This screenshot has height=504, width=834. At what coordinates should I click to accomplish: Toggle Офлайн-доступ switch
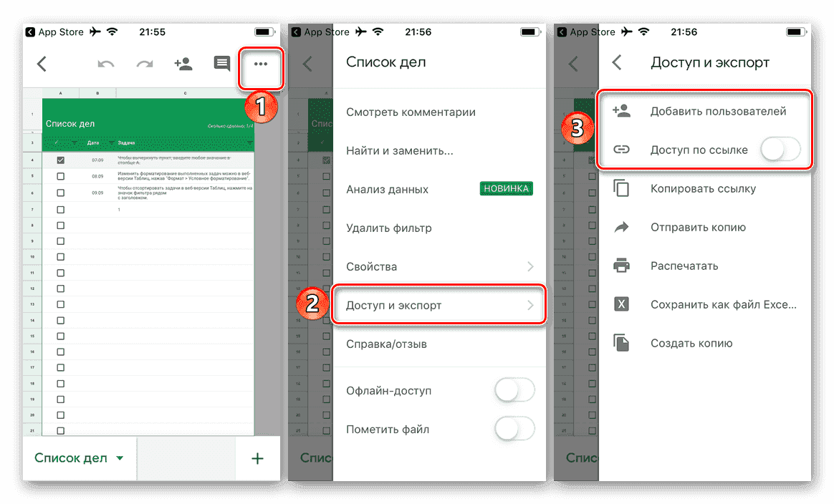[x=514, y=390]
